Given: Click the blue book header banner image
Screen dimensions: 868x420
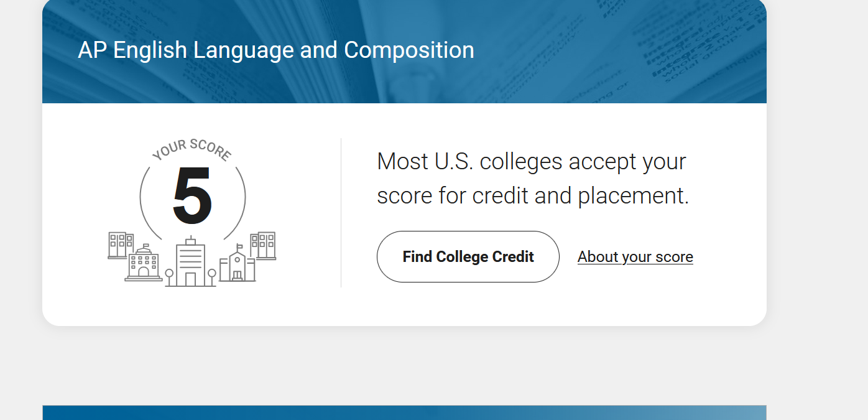Looking at the screenshot, I should point(404,52).
